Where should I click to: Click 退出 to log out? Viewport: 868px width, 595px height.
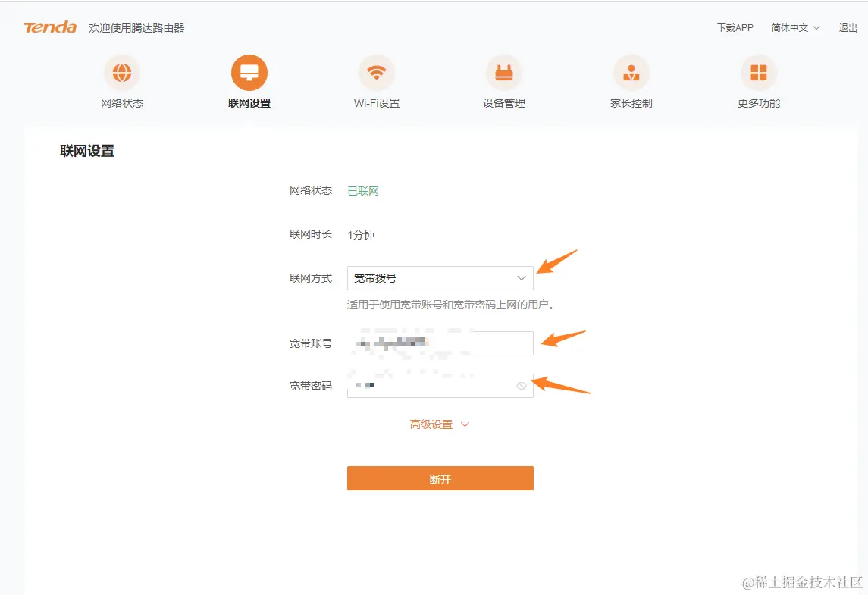(x=848, y=28)
